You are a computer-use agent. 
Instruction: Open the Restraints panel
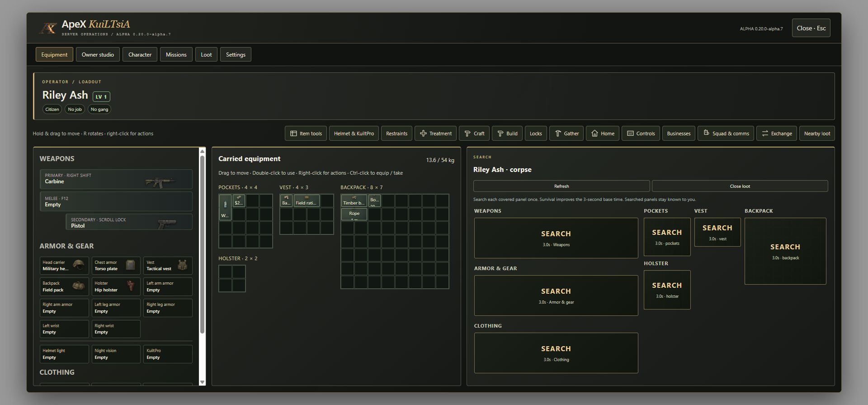[396, 133]
